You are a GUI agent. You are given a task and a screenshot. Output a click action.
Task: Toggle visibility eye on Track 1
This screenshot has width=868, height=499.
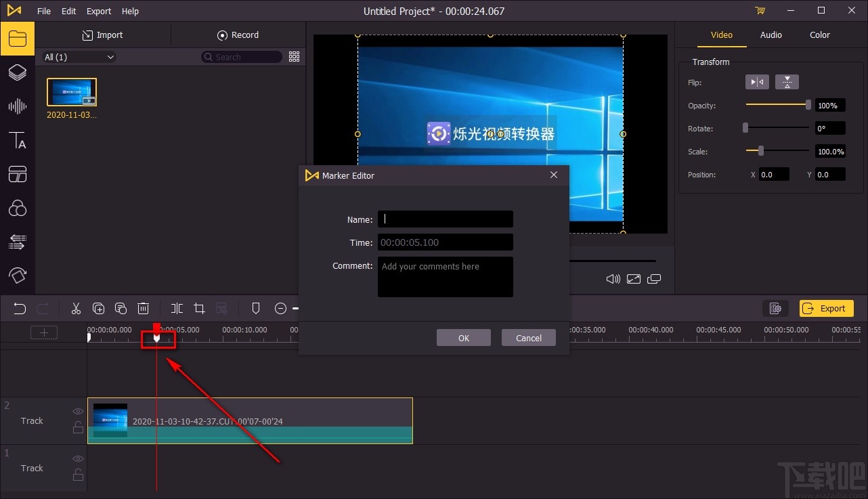pos(78,458)
